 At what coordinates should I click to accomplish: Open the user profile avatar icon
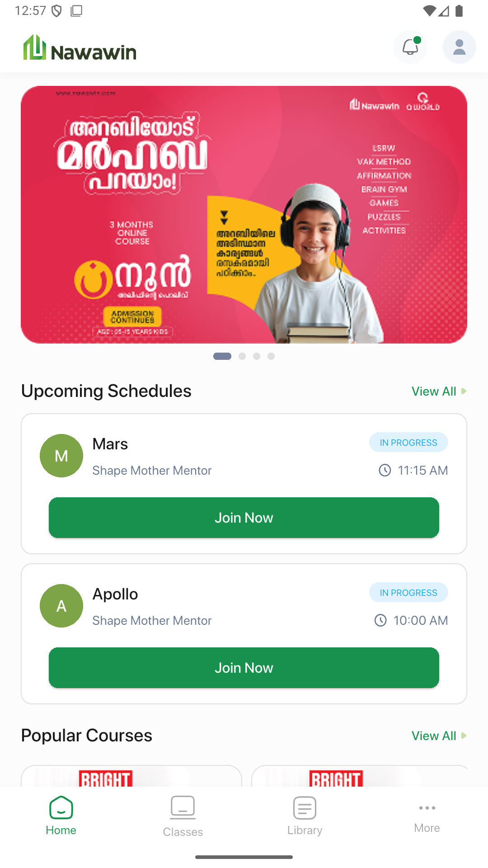tap(459, 47)
